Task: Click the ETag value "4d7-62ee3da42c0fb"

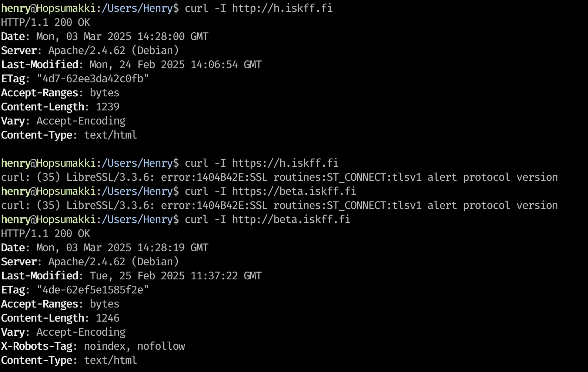Action: [93, 79]
